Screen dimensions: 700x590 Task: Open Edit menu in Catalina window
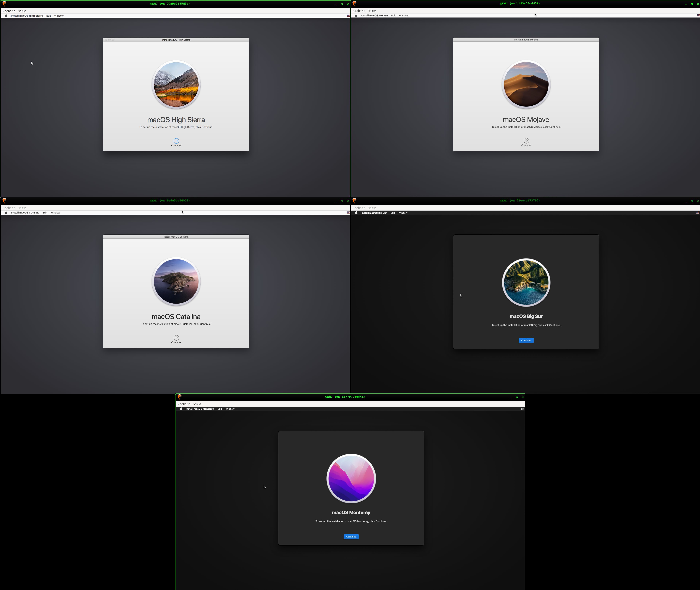click(x=45, y=213)
